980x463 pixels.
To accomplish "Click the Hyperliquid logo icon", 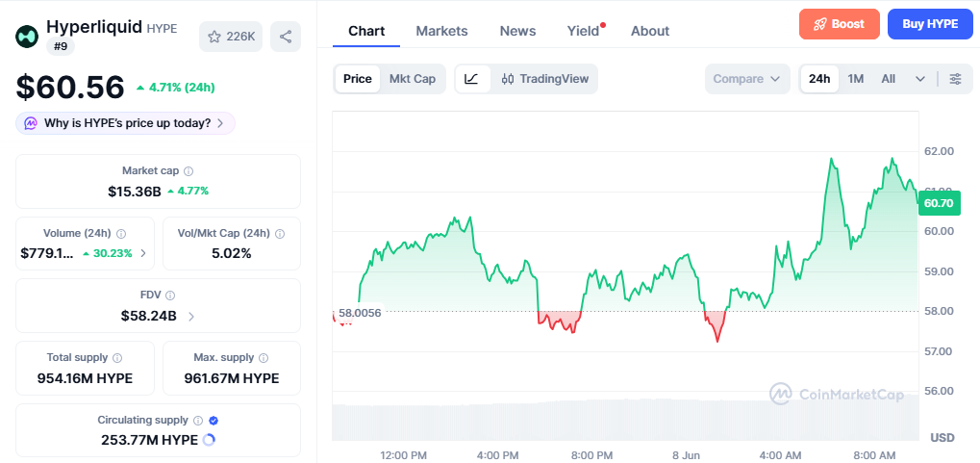I will coord(27,37).
